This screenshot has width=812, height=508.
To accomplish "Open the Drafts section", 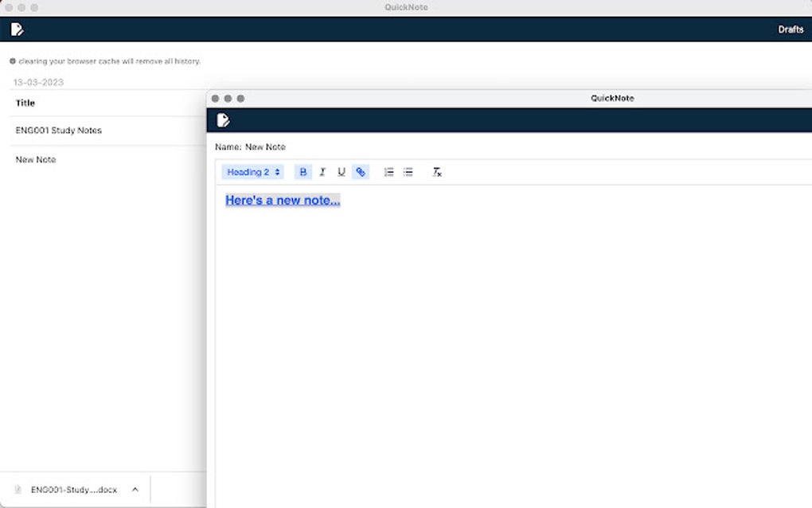I will [x=791, y=29].
